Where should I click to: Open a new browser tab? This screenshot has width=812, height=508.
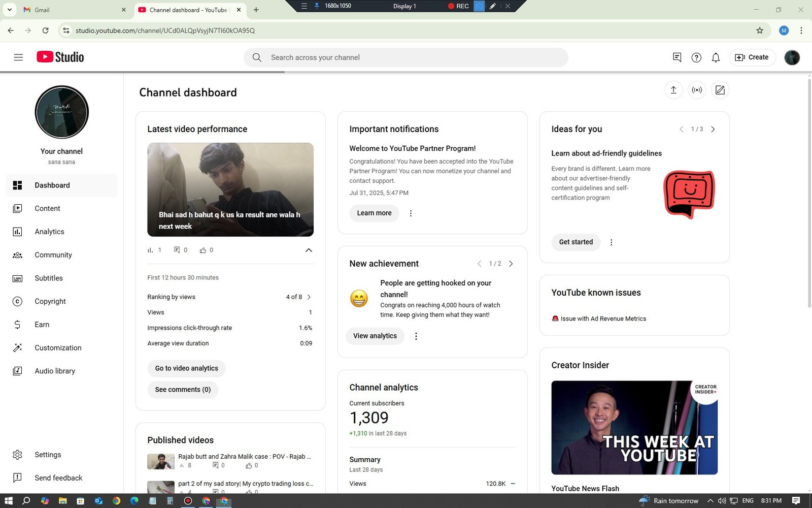(x=256, y=10)
